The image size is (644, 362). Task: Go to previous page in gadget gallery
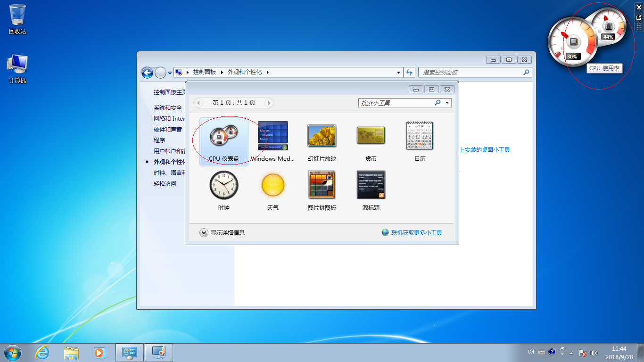coord(198,103)
